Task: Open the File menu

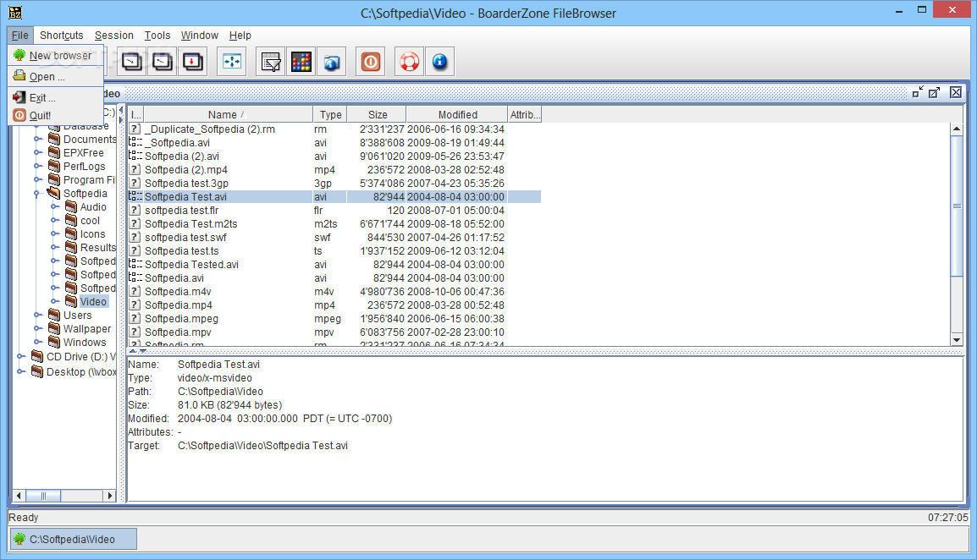Action: [20, 35]
